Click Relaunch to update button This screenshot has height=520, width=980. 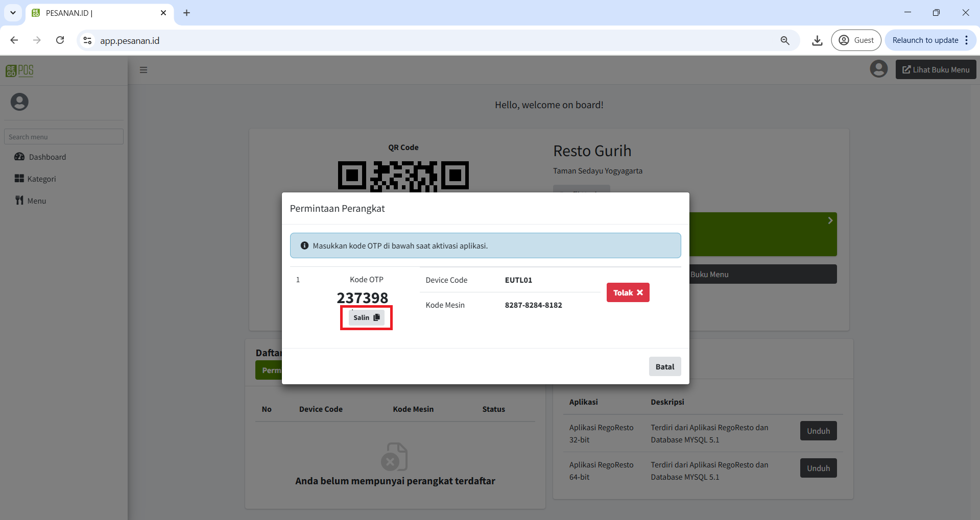pyautogui.click(x=925, y=40)
